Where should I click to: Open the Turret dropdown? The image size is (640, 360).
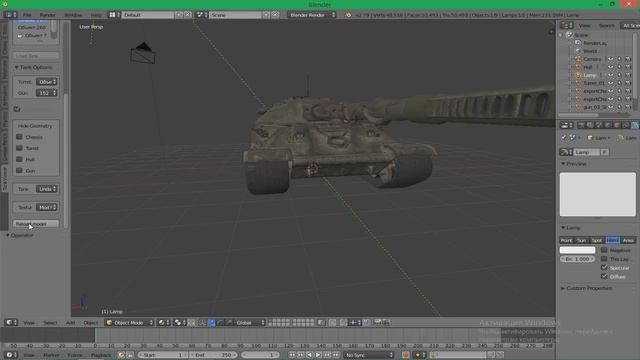click(47, 82)
